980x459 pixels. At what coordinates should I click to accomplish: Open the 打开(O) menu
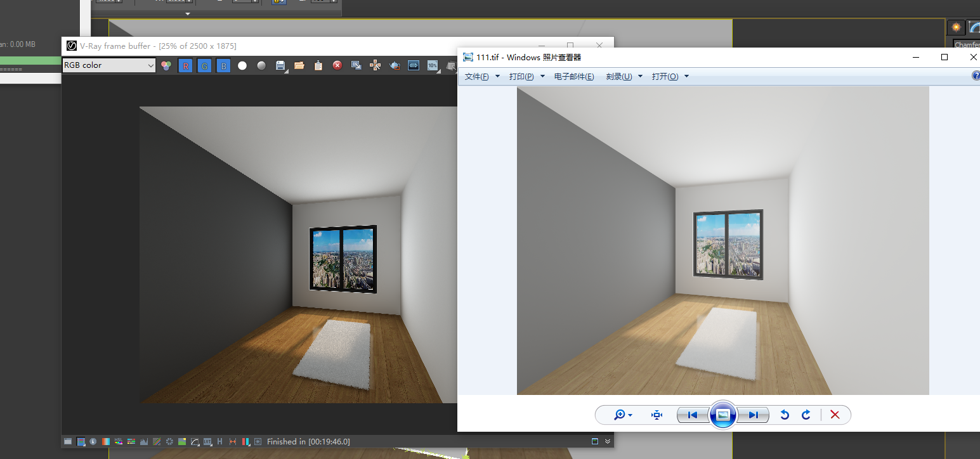click(x=670, y=77)
